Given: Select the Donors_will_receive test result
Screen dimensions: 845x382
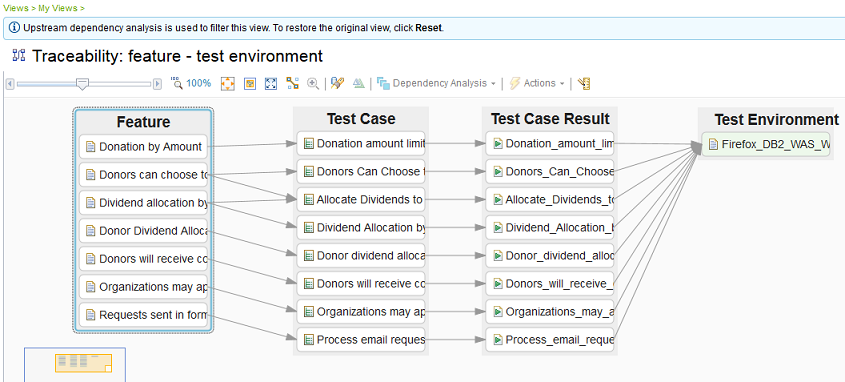Looking at the screenshot, I should click(x=550, y=283).
